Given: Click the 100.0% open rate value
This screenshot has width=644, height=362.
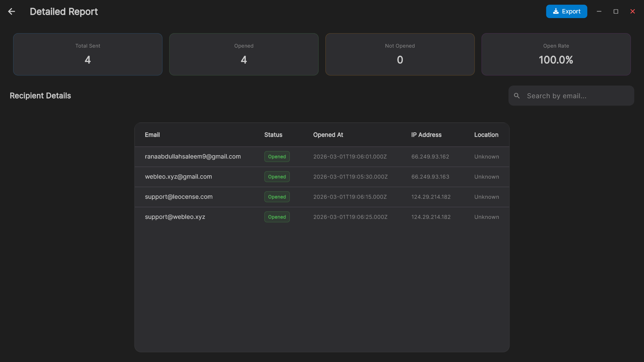Looking at the screenshot, I should (556, 60).
